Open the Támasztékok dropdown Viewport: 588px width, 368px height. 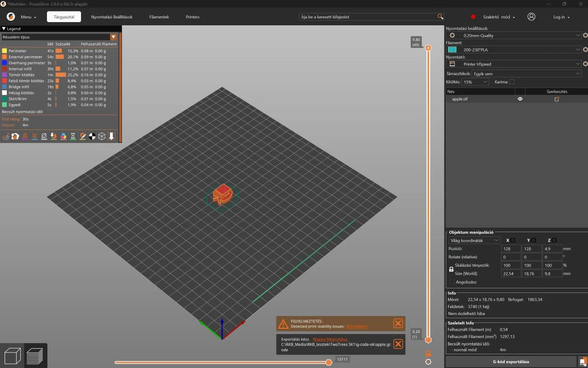pyautogui.click(x=527, y=74)
